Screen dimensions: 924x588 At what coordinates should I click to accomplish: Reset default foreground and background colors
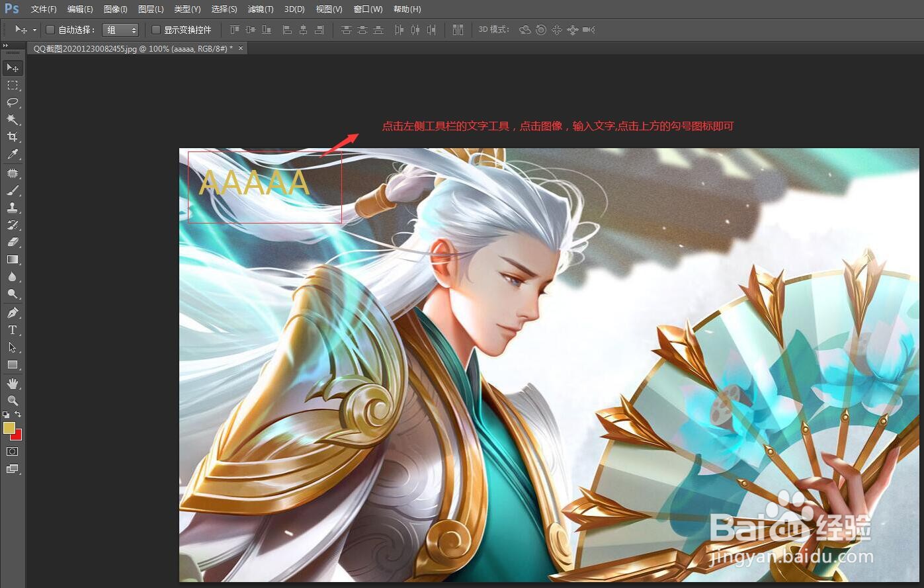tap(6, 415)
